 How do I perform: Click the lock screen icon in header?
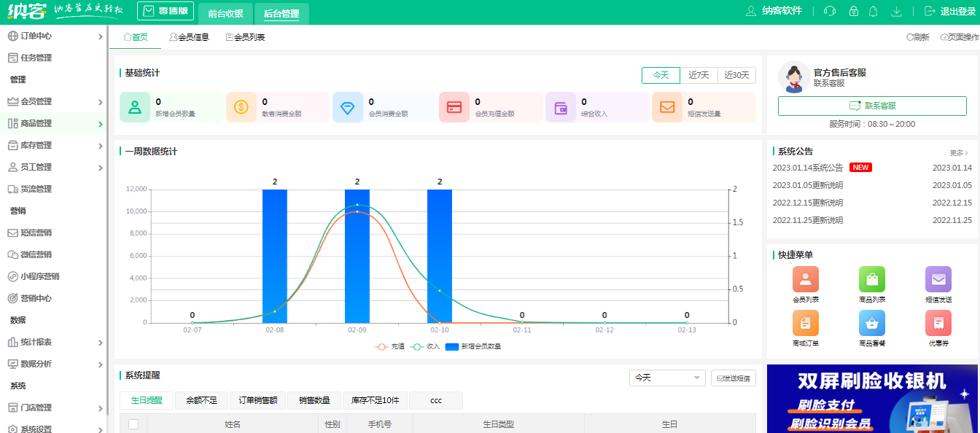(853, 11)
